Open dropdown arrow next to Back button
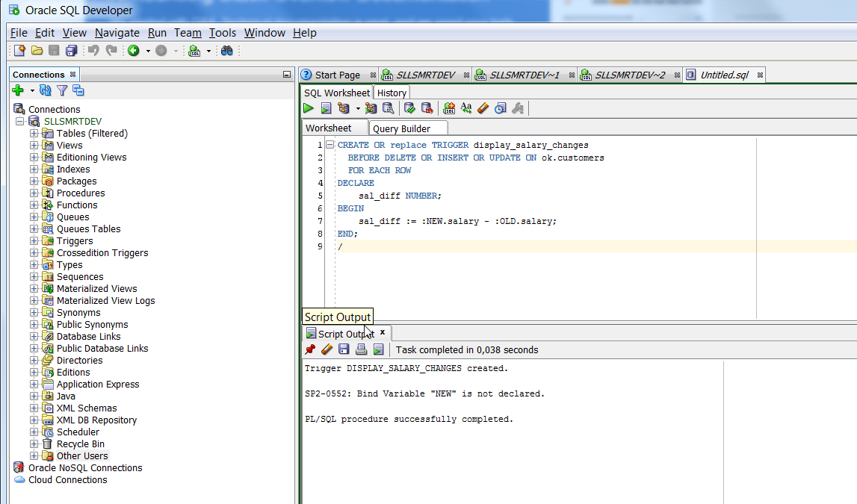The height and width of the screenshot is (504, 857). click(x=148, y=52)
